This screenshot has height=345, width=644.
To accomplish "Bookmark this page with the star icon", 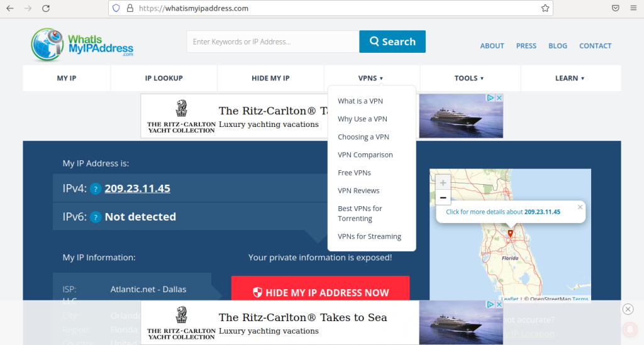I will (545, 8).
